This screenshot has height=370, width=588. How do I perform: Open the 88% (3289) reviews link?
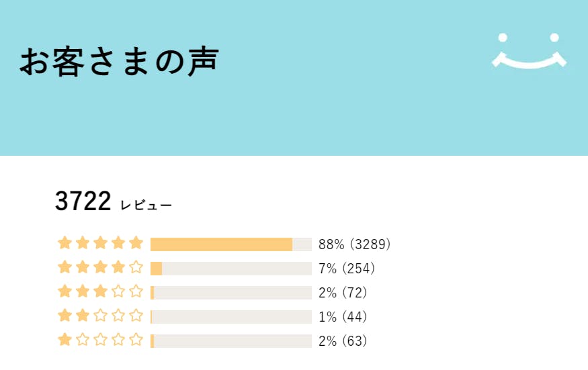(354, 244)
